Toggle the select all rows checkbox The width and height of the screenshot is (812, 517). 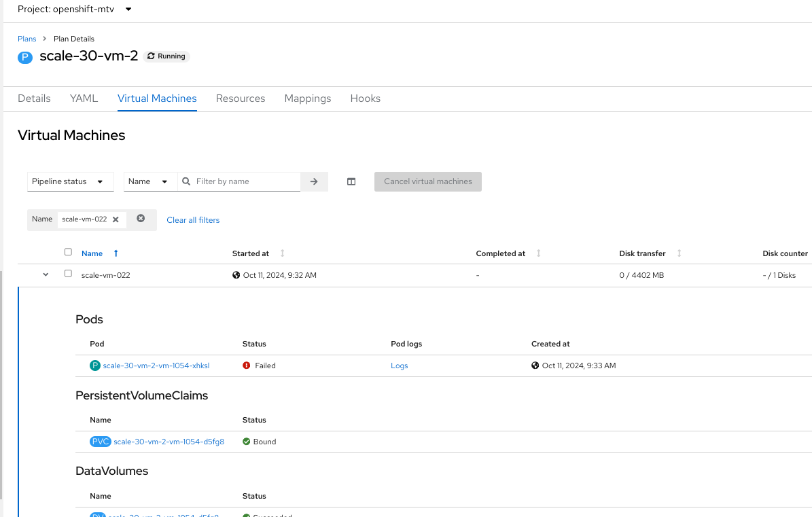(x=68, y=252)
